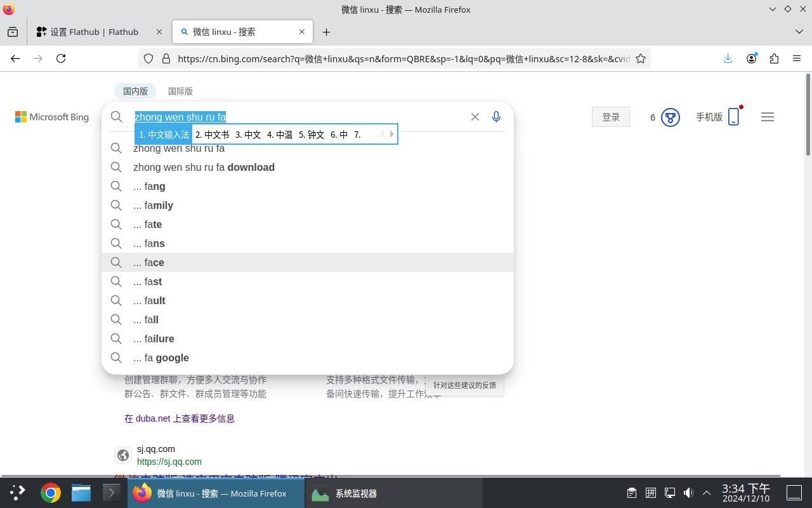Choose IME candidate 1. 中文输入法
This screenshot has height=508, width=812.
(x=164, y=135)
